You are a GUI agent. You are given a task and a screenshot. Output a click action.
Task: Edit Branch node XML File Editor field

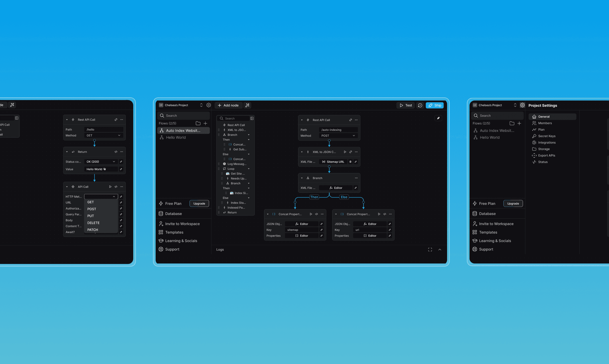[356, 188]
